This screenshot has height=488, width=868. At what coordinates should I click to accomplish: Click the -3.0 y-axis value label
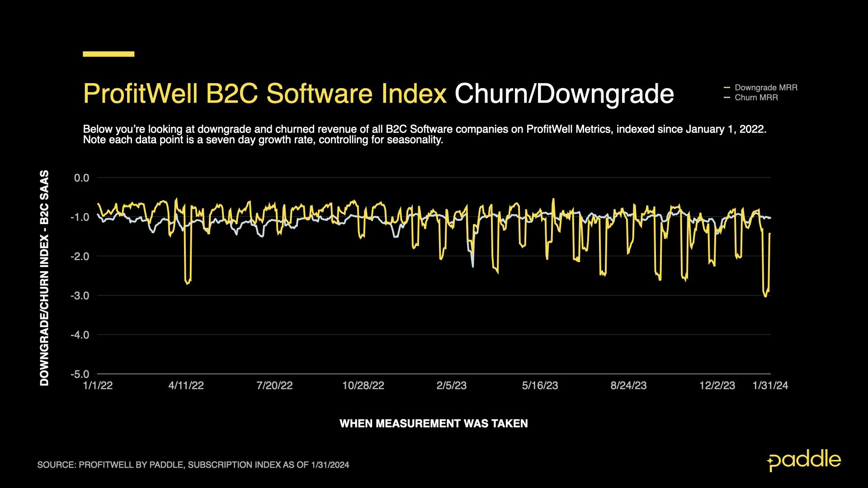click(80, 296)
